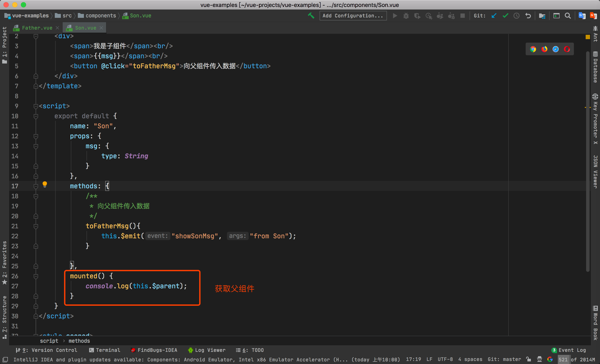The height and width of the screenshot is (364, 600).
Task: Click the methods breadcrumb below editor
Action: (x=79, y=341)
